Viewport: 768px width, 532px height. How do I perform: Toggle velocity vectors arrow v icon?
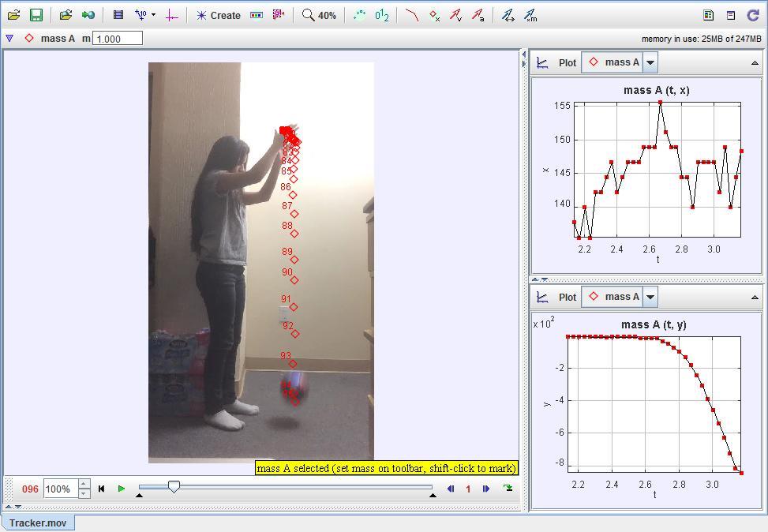[456, 16]
